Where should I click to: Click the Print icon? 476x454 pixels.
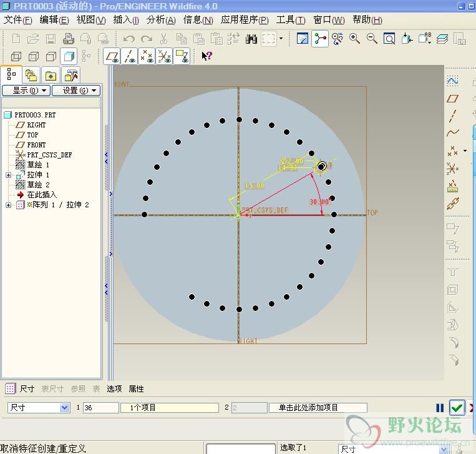tap(68, 39)
